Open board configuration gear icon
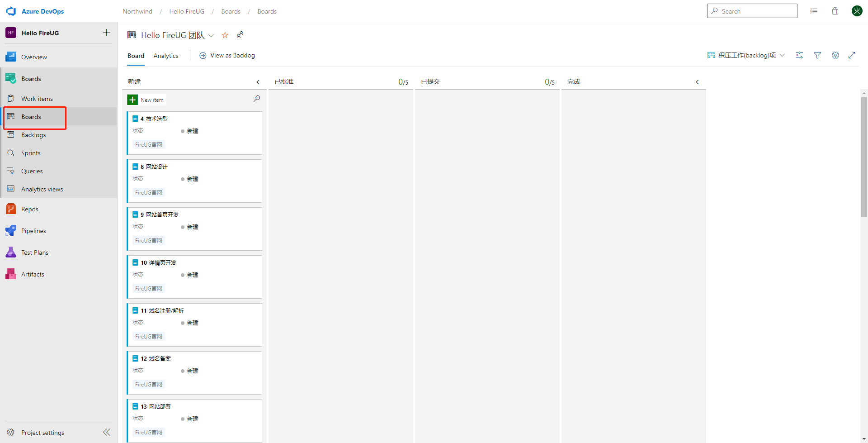The width and height of the screenshot is (868, 443). (x=835, y=55)
